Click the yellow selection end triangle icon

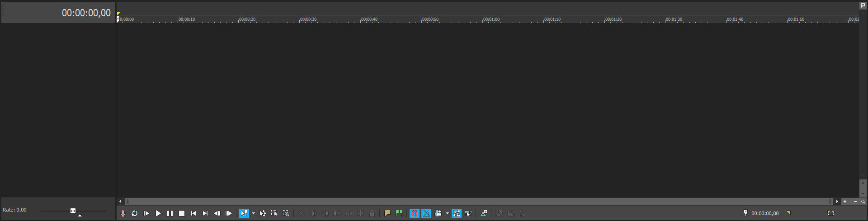[788, 213]
